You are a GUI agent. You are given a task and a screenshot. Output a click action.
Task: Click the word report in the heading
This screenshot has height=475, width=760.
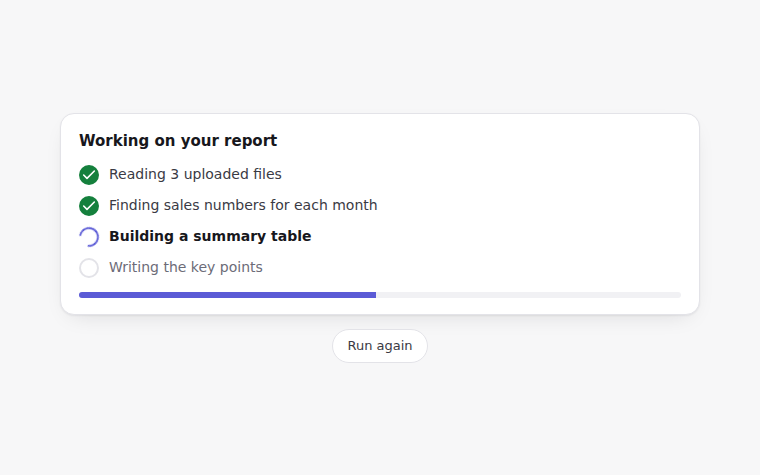pyautogui.click(x=250, y=141)
